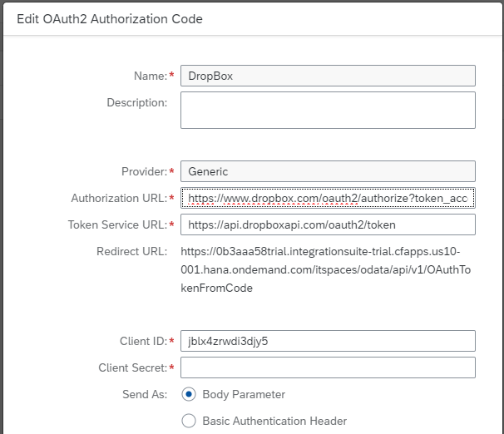Choose the Basic Authentication Header radio button
Image resolution: width=504 pixels, height=434 pixels.
[189, 421]
